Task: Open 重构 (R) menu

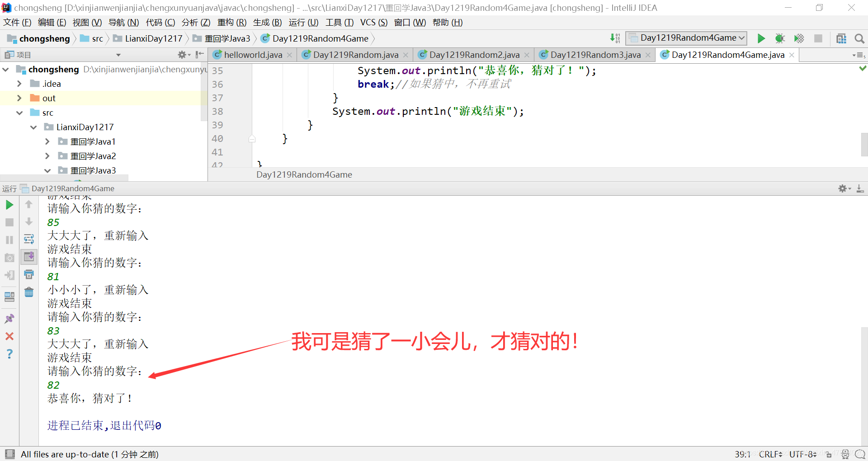Action: pyautogui.click(x=232, y=23)
